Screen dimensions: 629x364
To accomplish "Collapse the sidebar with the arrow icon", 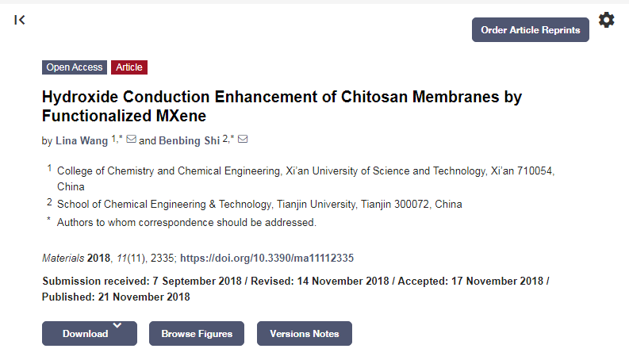I will (20, 20).
